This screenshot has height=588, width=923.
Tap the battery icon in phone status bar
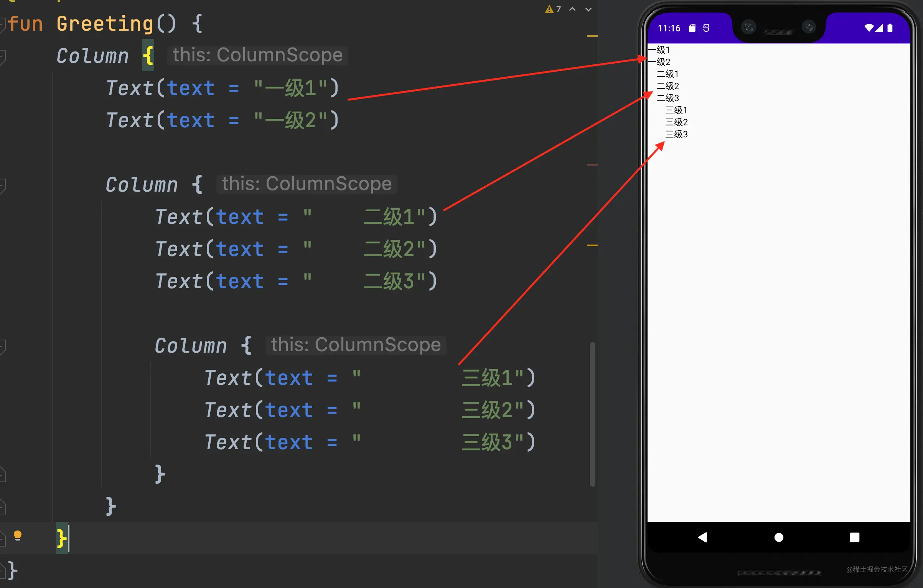890,28
